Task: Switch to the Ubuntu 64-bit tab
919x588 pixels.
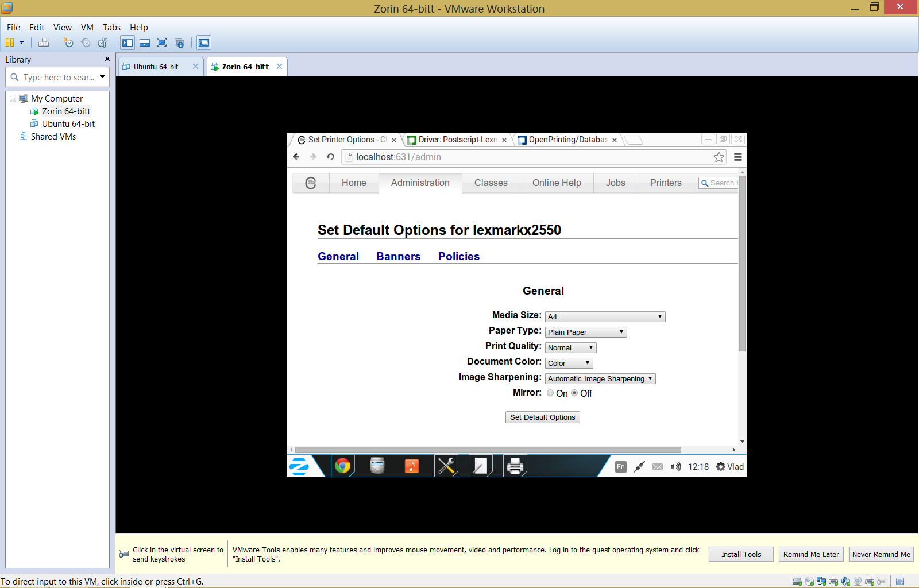Action: pyautogui.click(x=156, y=67)
